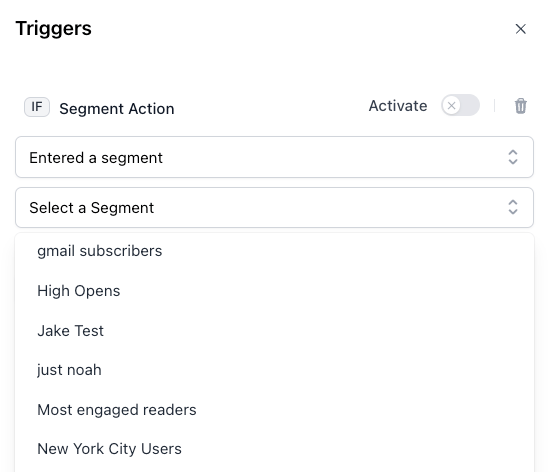Image resolution: width=551 pixels, height=472 pixels.
Task: Toggle the Activate switch
Action: (460, 105)
